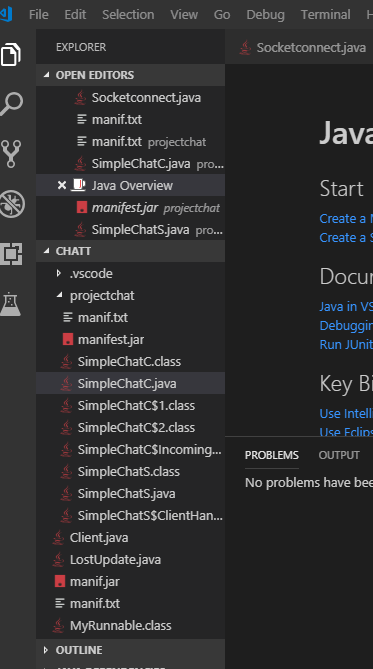Viewport: 373px width, 669px height.
Task: Follow the 'Java in VS' documentation link
Action: [x=346, y=306]
